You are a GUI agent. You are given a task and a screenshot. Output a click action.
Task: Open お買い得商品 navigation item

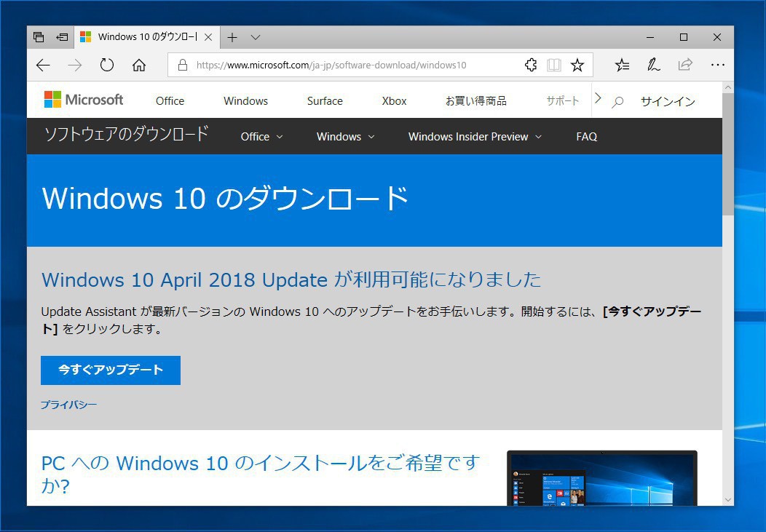pos(475,101)
